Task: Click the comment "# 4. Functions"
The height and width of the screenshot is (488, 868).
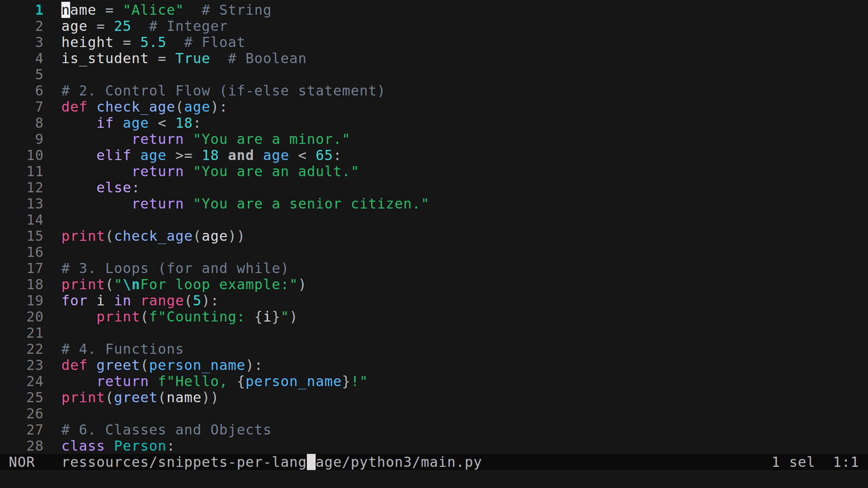Action: click(x=122, y=349)
